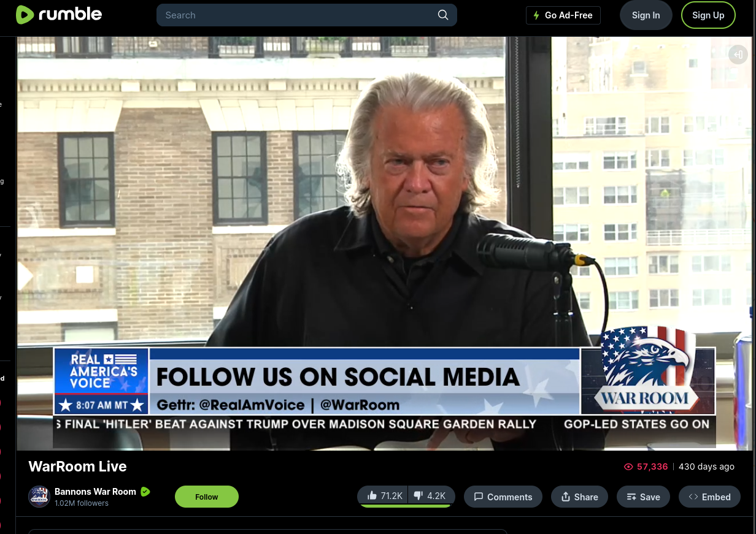
Task: Open the Rumble home logo
Action: pyautogui.click(x=59, y=15)
